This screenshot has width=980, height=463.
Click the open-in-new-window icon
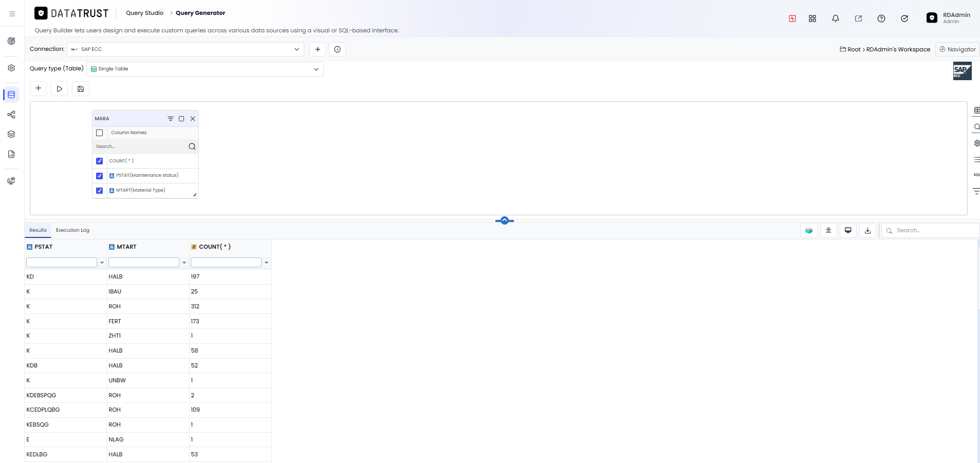pos(858,18)
